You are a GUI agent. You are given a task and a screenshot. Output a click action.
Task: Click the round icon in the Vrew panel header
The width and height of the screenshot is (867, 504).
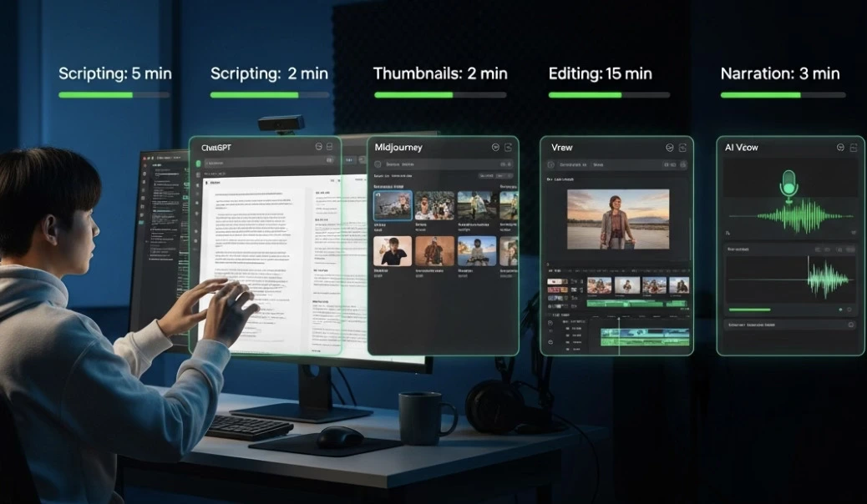(x=670, y=148)
